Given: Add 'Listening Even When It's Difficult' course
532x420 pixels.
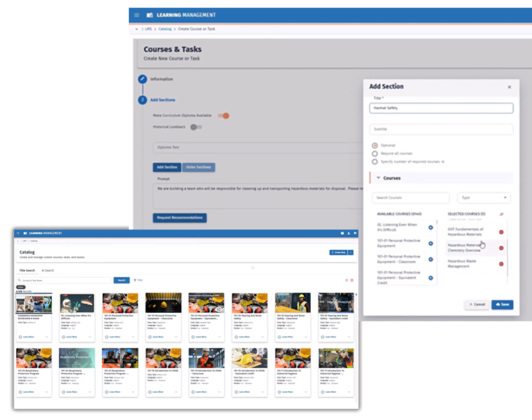Looking at the screenshot, I should pos(430,227).
